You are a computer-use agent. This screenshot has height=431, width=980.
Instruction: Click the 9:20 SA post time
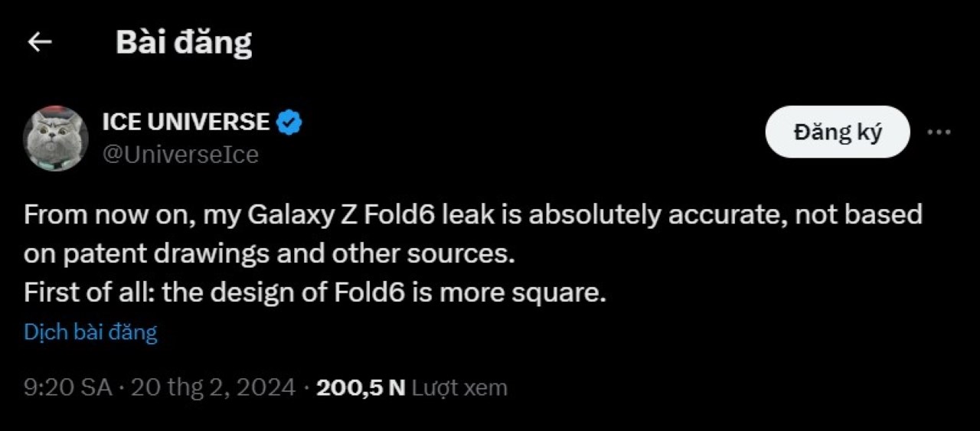pyautogui.click(x=68, y=388)
